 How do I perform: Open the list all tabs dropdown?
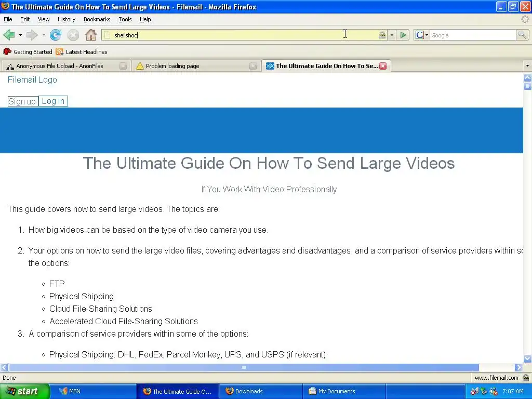527,66
